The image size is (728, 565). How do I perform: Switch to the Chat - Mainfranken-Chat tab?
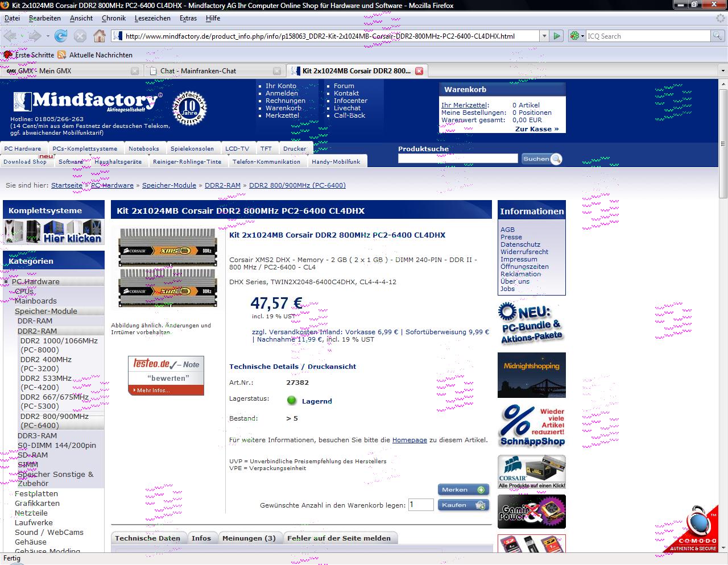click(x=214, y=71)
